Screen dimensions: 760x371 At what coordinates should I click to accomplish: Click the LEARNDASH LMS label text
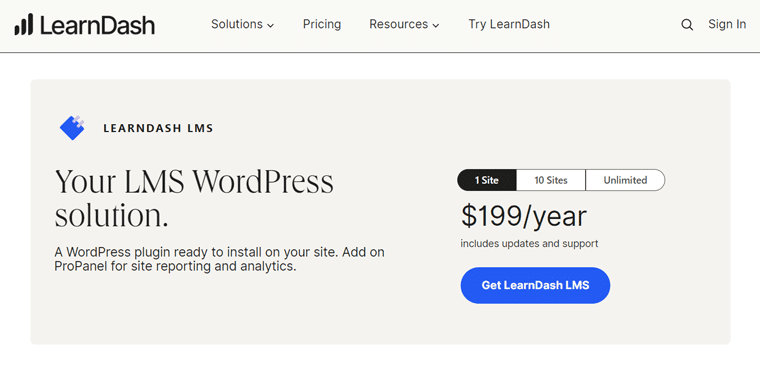(x=158, y=129)
